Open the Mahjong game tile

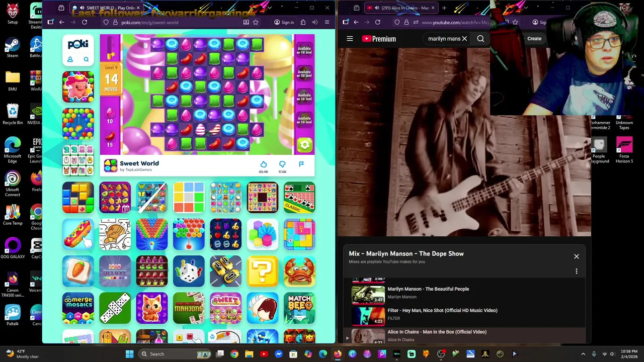click(x=189, y=308)
